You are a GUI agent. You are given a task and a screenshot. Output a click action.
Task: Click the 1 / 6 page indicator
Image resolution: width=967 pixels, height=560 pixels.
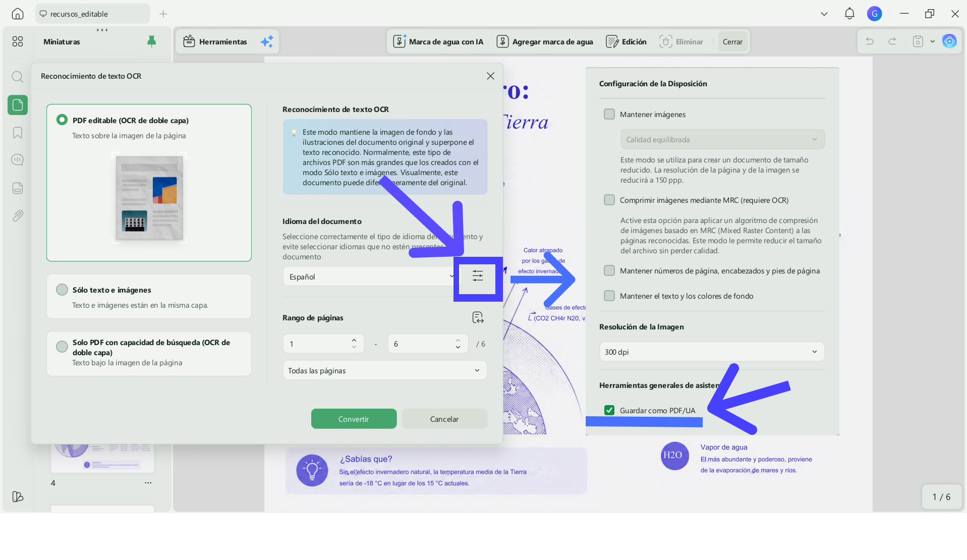tap(941, 497)
